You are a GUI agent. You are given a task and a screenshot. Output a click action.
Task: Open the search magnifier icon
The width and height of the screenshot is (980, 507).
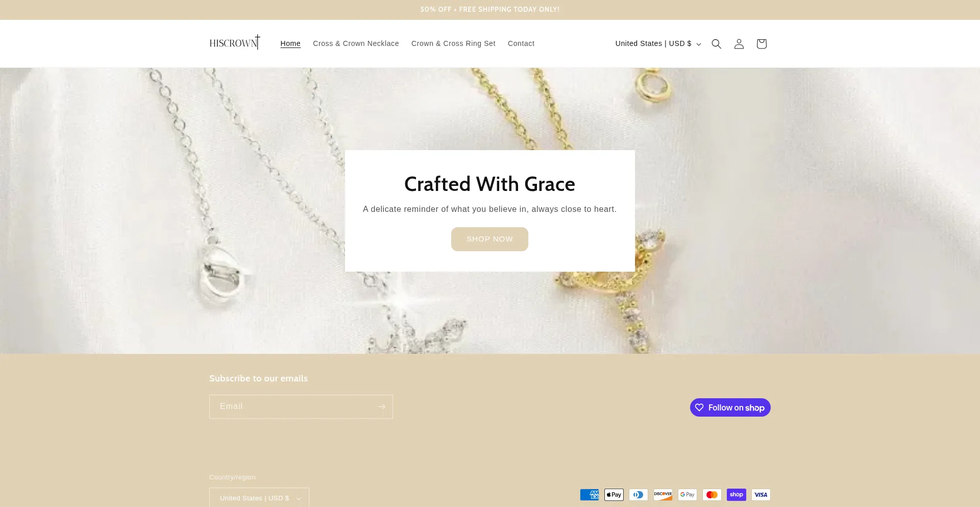pos(716,44)
